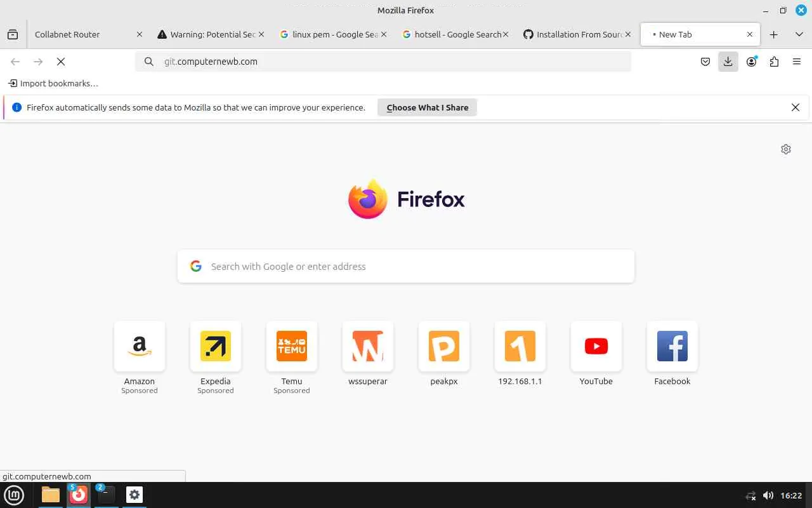Close the Warning: Potential Security tab

tap(261, 34)
